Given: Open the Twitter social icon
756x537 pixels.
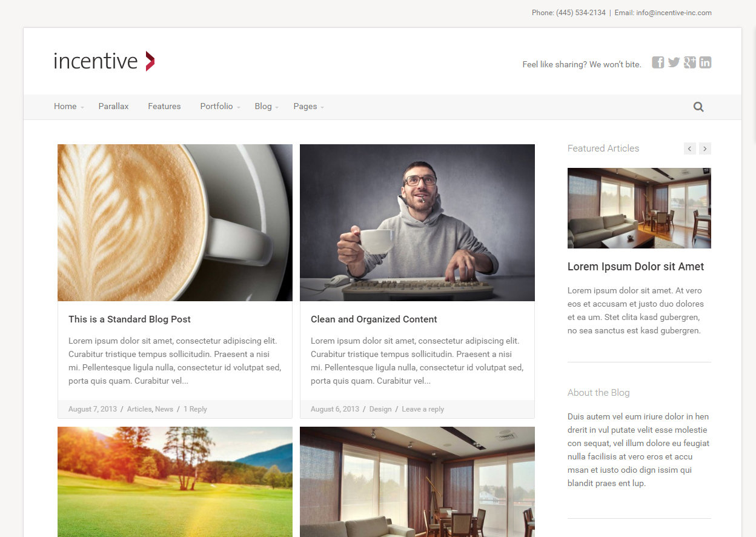Looking at the screenshot, I should pyautogui.click(x=674, y=62).
